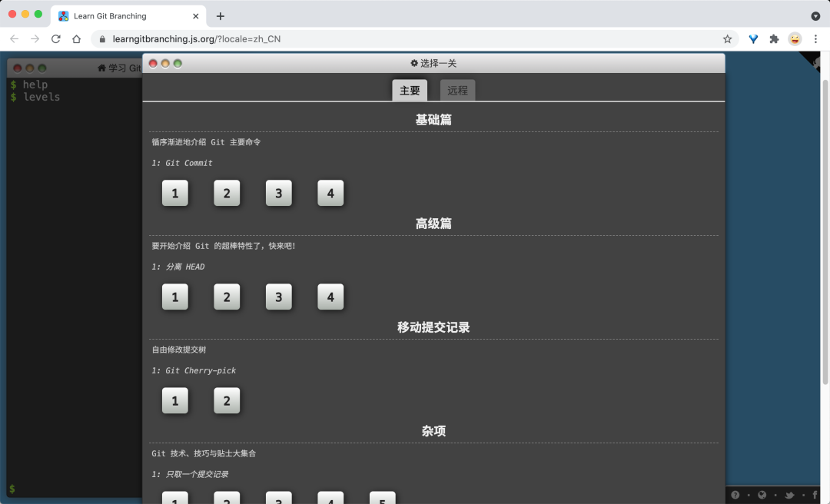Switch to the 主要 tab
This screenshot has height=504, width=830.
410,90
